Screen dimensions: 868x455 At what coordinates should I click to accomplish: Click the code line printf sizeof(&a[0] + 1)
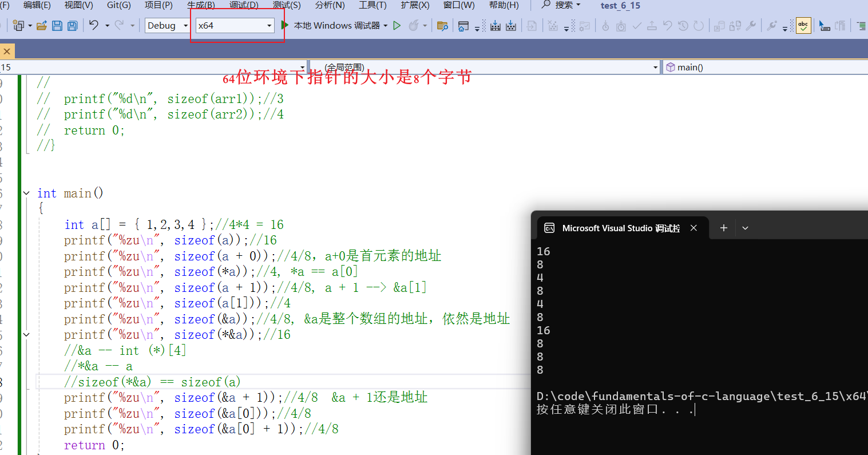click(x=201, y=429)
